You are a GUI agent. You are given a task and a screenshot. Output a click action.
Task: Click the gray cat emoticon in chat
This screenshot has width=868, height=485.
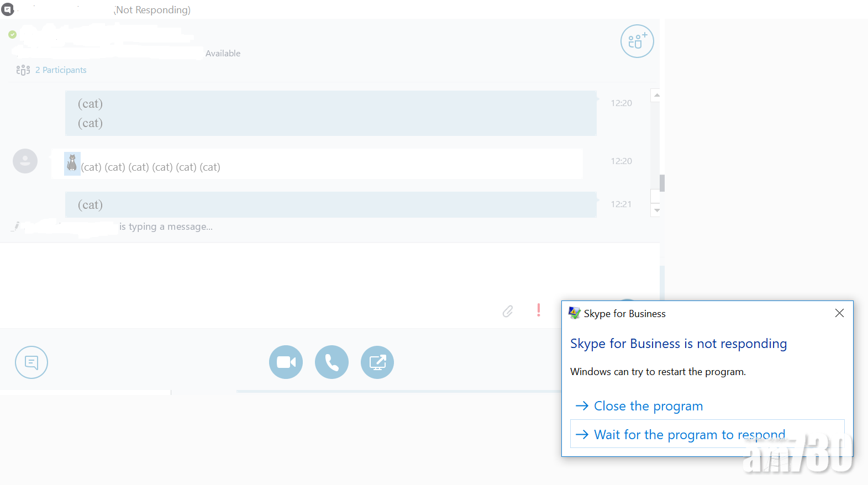[72, 164]
